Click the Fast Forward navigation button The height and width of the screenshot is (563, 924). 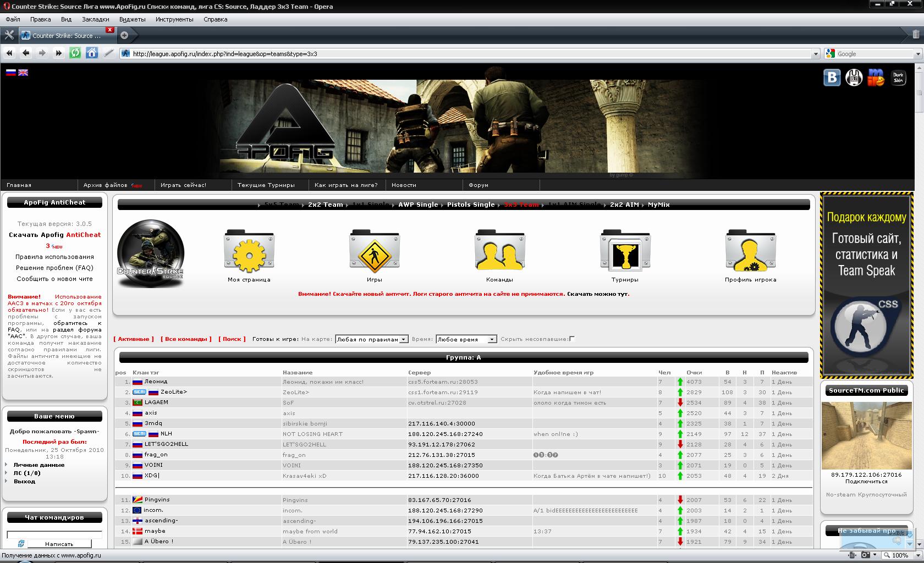click(x=59, y=53)
